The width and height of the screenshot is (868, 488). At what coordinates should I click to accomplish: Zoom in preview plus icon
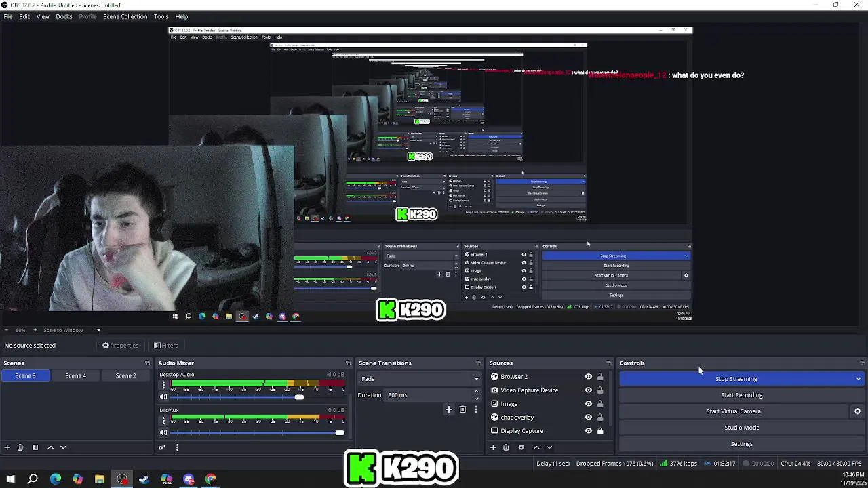point(35,330)
